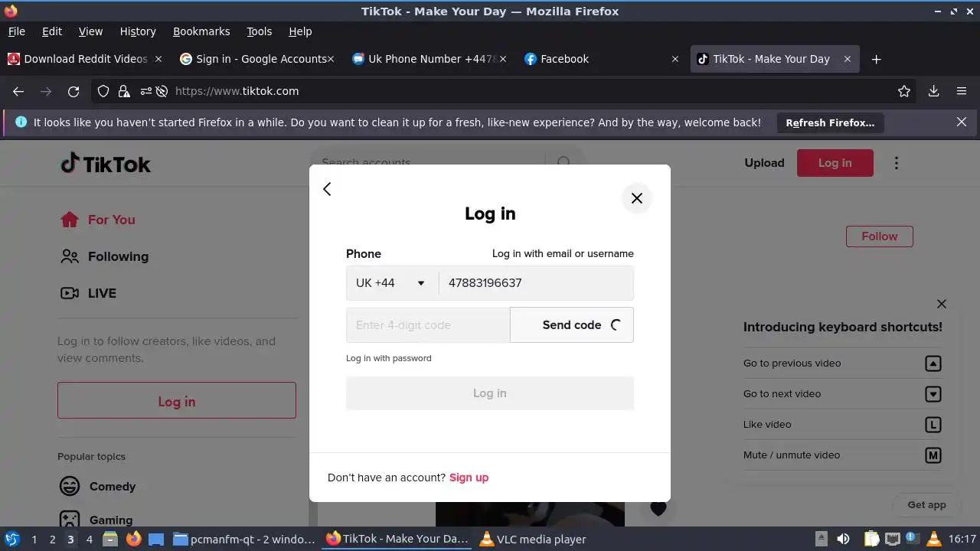Close the keyboard shortcuts panel

point(942,304)
